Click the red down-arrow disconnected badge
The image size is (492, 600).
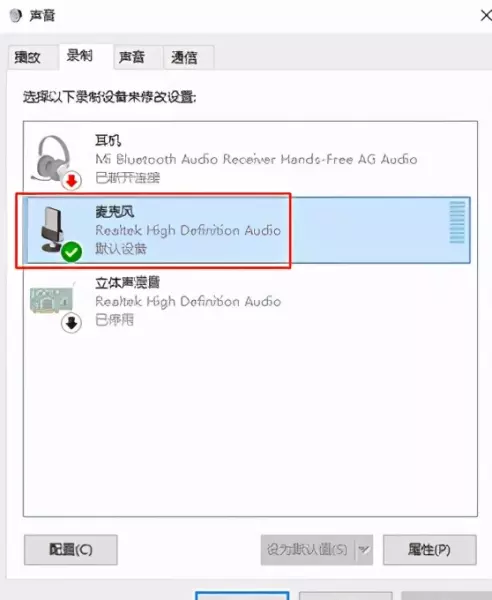coord(72,181)
